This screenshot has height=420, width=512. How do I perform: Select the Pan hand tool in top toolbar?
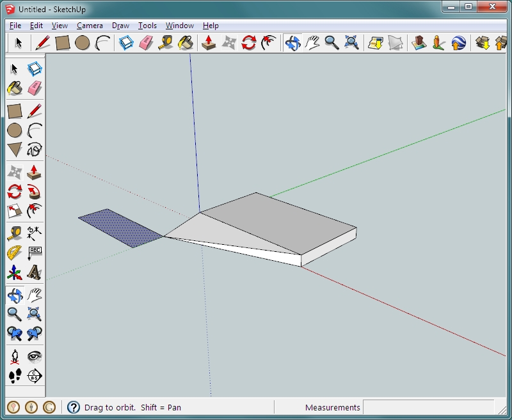click(x=312, y=43)
